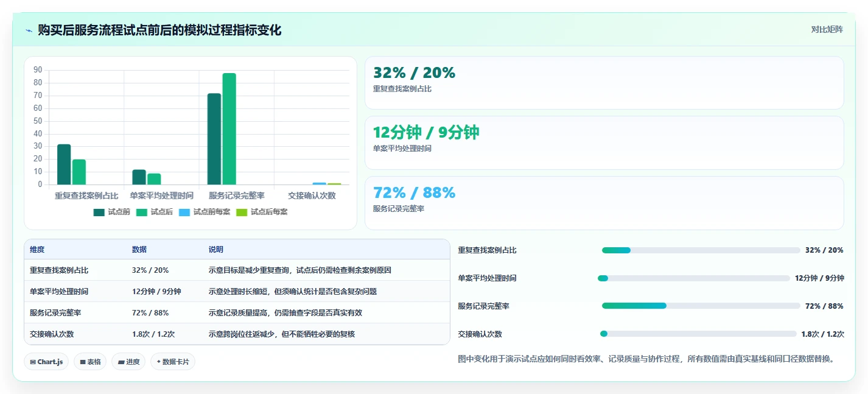Click the 数据卡片 chip's sparkle icon

click(x=159, y=362)
